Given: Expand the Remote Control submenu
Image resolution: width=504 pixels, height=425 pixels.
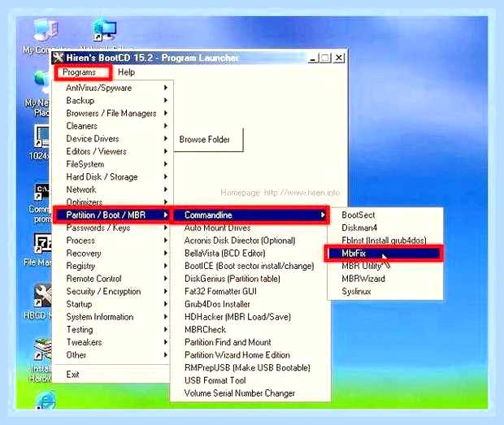Looking at the screenshot, I should pyautogui.click(x=112, y=279).
